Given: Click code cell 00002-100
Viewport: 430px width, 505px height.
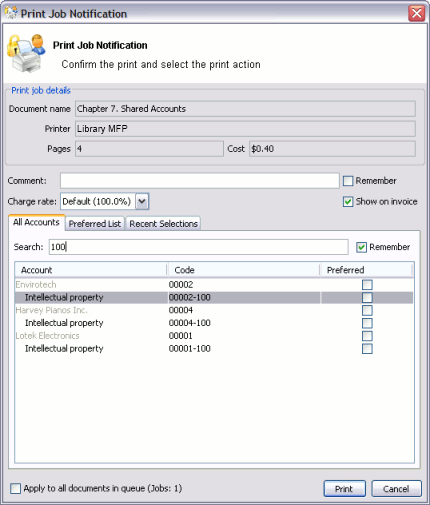Looking at the screenshot, I should [190, 297].
